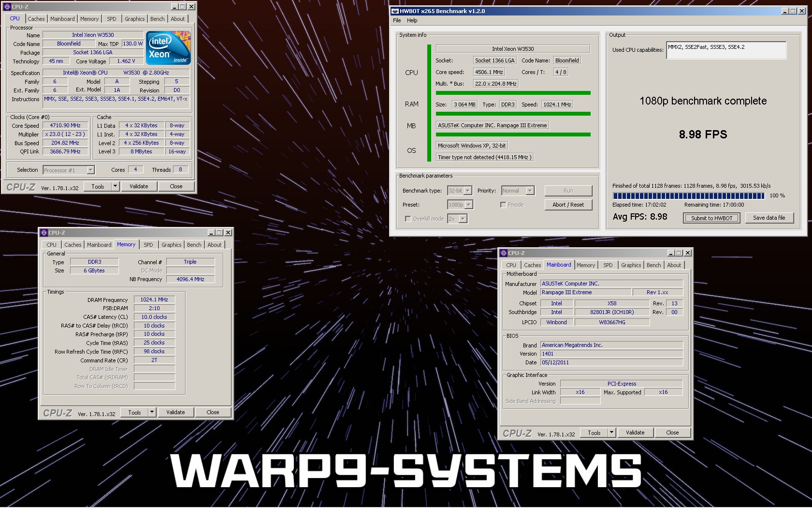Click the Core Voltage 1.462 V field
Image resolution: width=812 pixels, height=508 pixels.
click(126, 61)
